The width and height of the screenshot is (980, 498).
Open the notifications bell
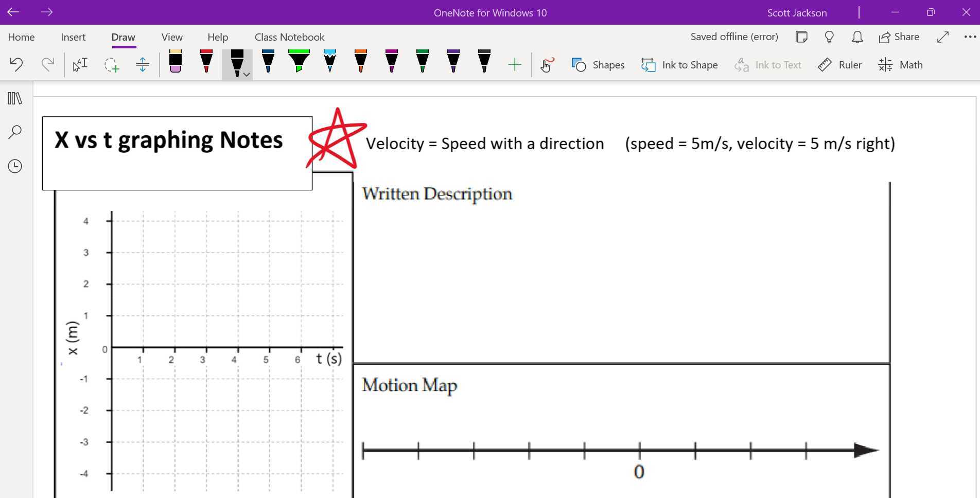point(856,37)
